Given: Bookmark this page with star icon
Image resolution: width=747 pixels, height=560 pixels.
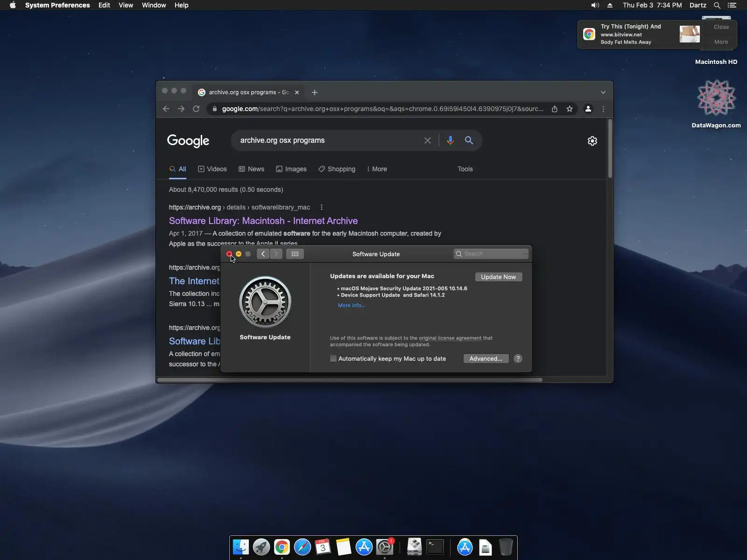Looking at the screenshot, I should pyautogui.click(x=570, y=109).
